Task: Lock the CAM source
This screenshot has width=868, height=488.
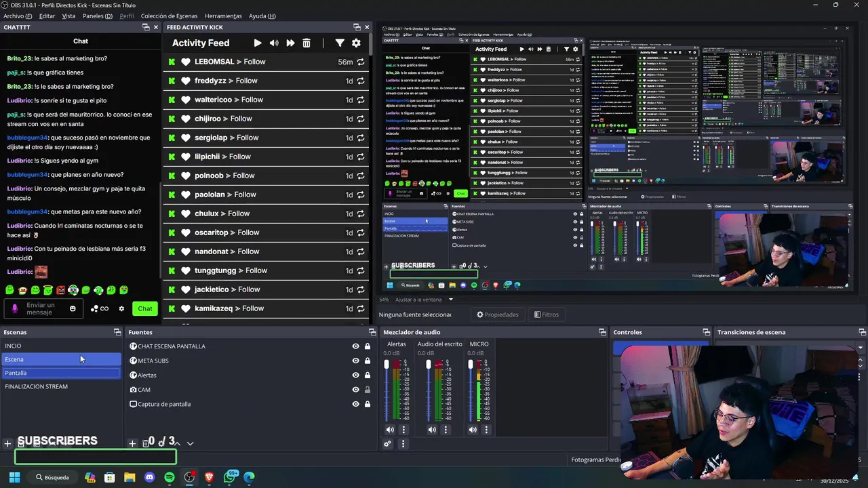Action: 368,390
